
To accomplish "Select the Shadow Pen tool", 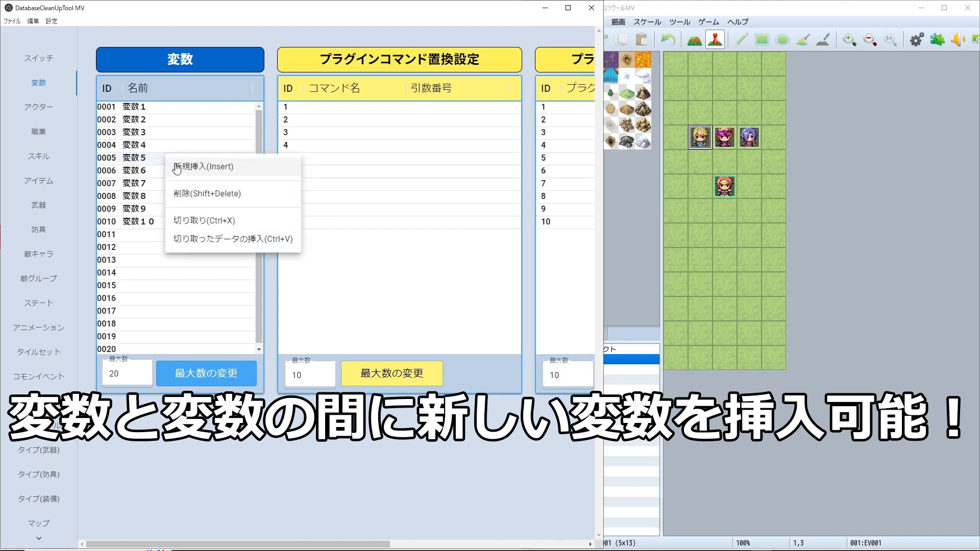I will pyautogui.click(x=822, y=39).
